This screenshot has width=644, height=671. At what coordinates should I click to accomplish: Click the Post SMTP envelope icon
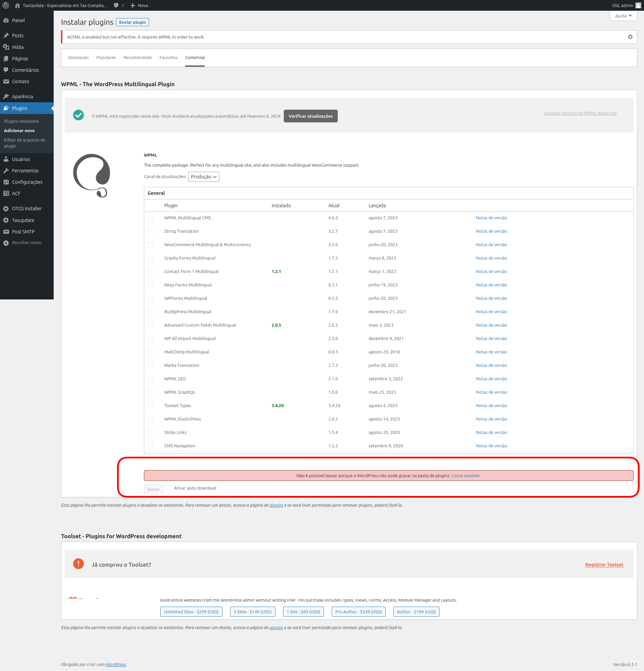pyautogui.click(x=6, y=232)
